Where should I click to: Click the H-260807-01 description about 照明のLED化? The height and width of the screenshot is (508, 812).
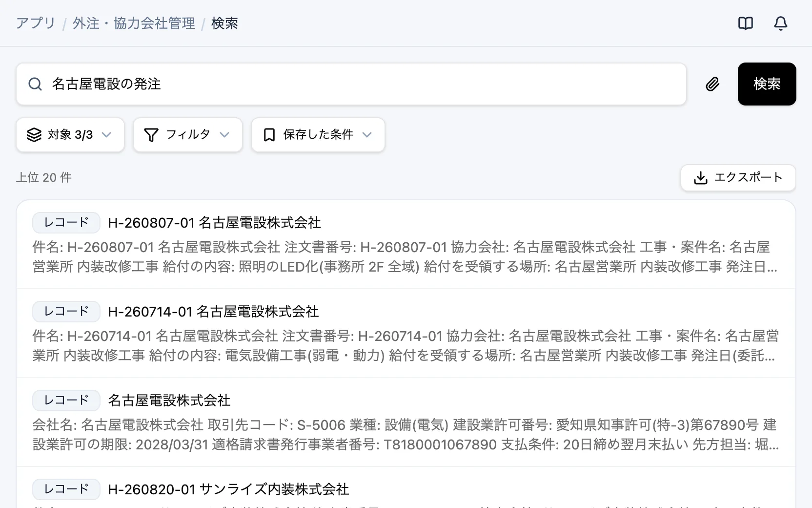pyautogui.click(x=405, y=257)
